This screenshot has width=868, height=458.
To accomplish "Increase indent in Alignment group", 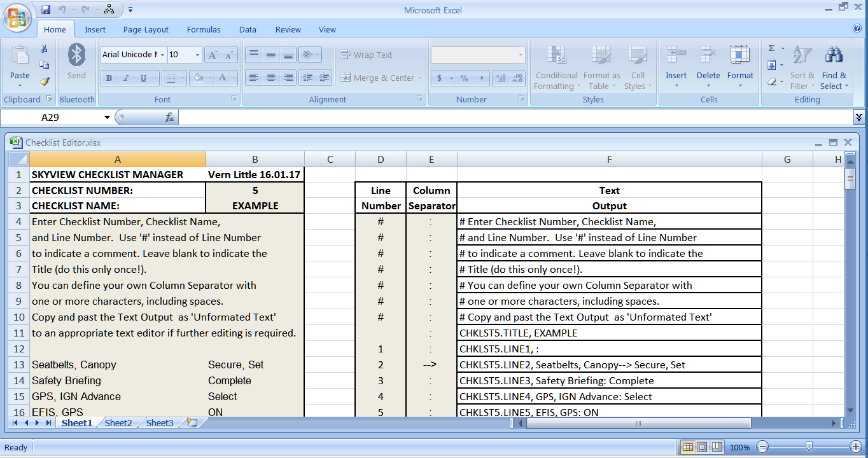I will (325, 78).
